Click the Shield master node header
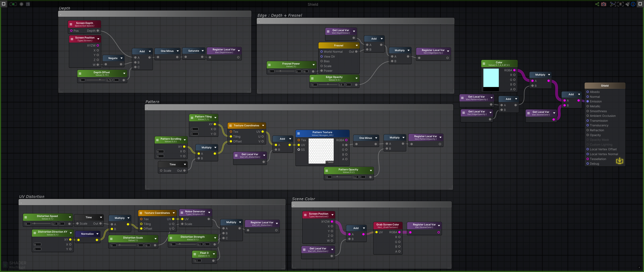The height and width of the screenshot is (272, 644). 604,86
